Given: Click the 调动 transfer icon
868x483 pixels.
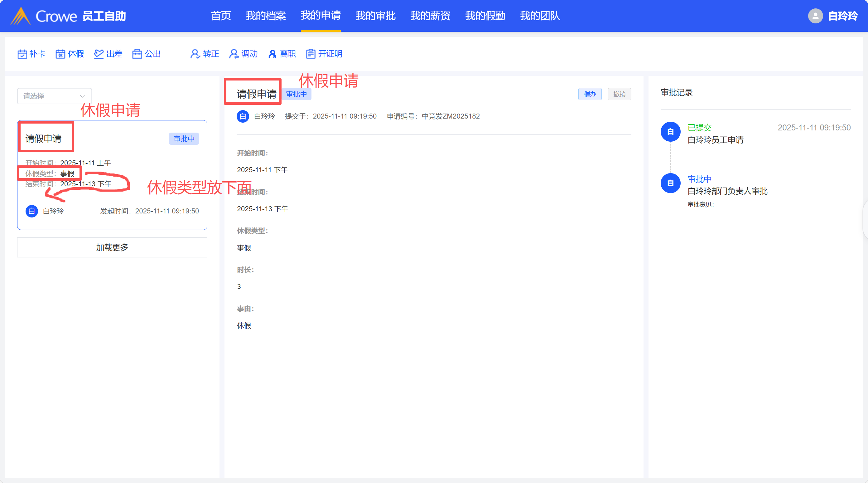Looking at the screenshot, I should click(234, 54).
